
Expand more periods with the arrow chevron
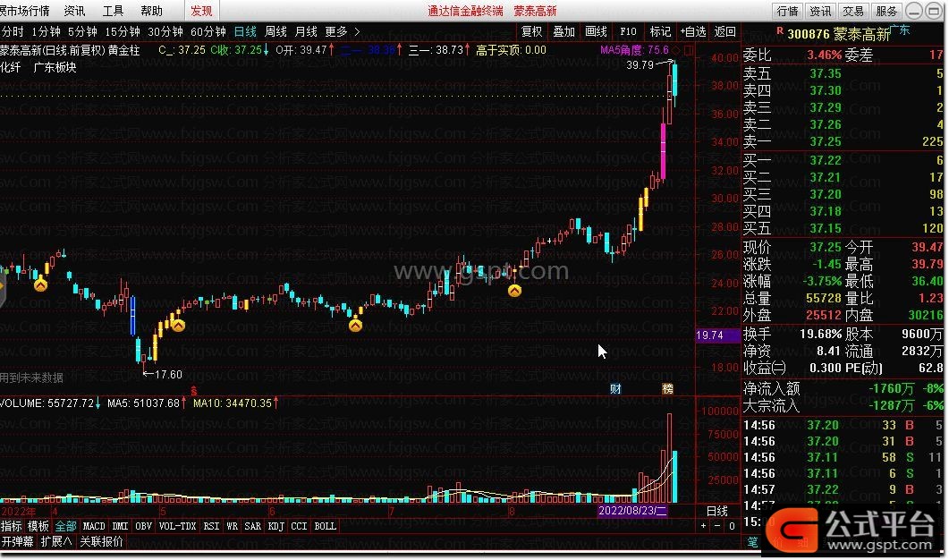pyautogui.click(x=357, y=31)
